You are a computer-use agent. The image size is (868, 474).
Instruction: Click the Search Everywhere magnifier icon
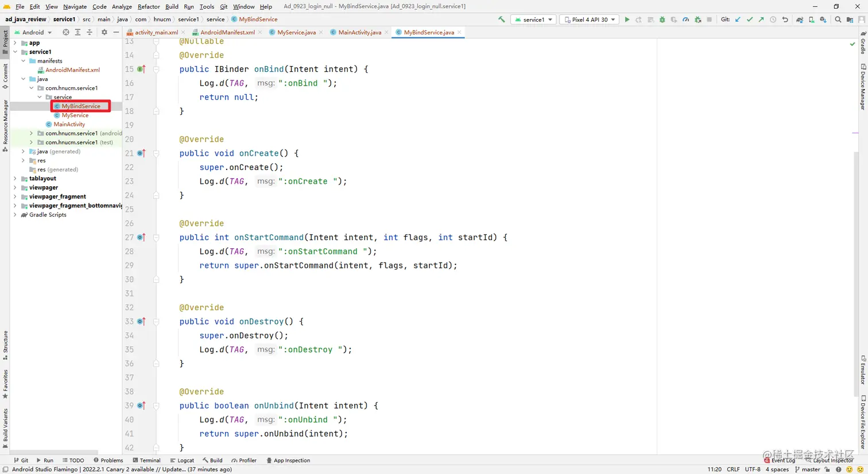[x=838, y=20]
